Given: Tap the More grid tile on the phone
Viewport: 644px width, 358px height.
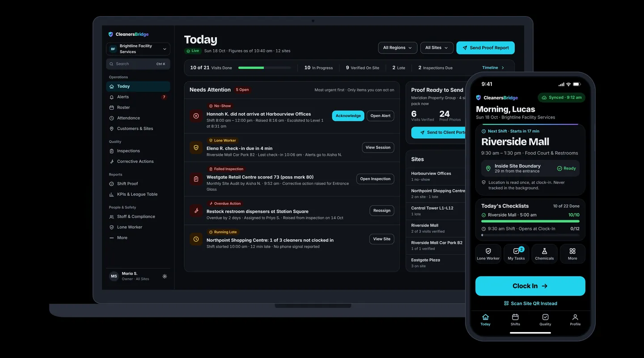Looking at the screenshot, I should click(572, 254).
